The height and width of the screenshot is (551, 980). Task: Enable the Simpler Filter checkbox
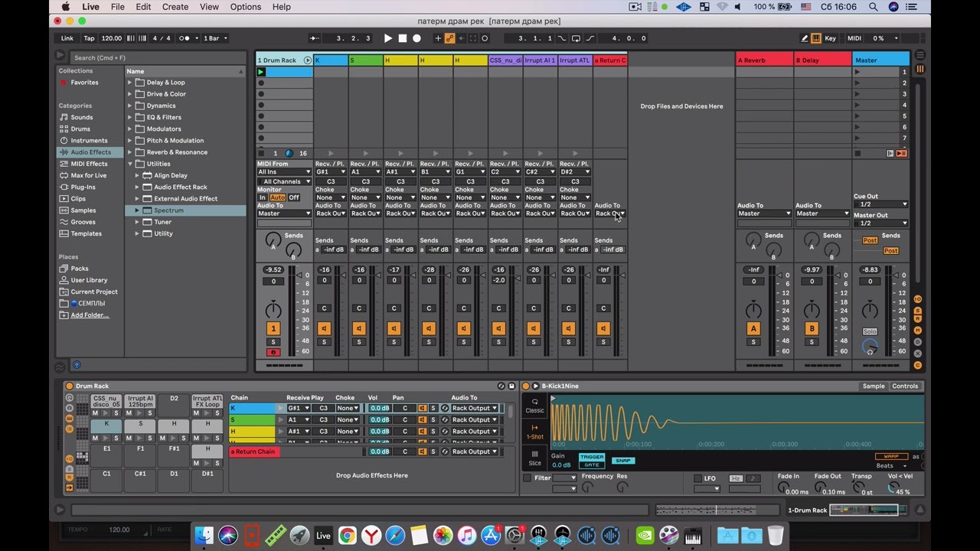click(x=527, y=478)
